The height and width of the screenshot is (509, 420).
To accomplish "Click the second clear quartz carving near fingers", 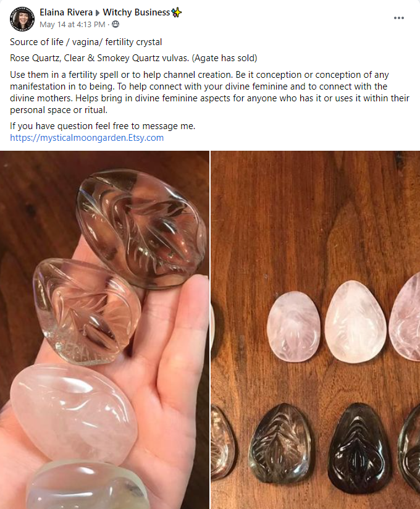I will click(x=86, y=311).
